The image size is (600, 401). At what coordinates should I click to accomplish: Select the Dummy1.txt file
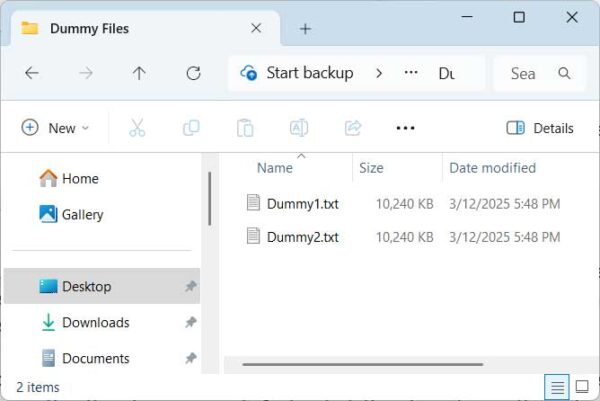click(302, 203)
